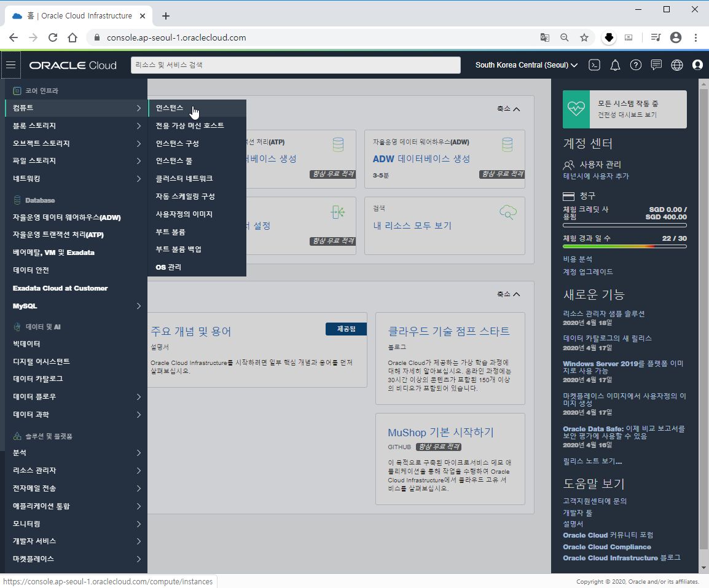Viewport: 709px width, 588px height.
Task: Click Oracle Cloud Compliance link
Action: click(x=607, y=547)
